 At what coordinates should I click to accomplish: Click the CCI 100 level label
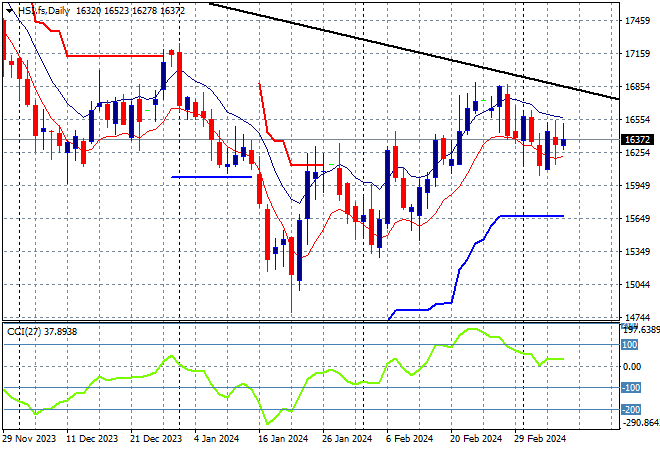[631, 345]
